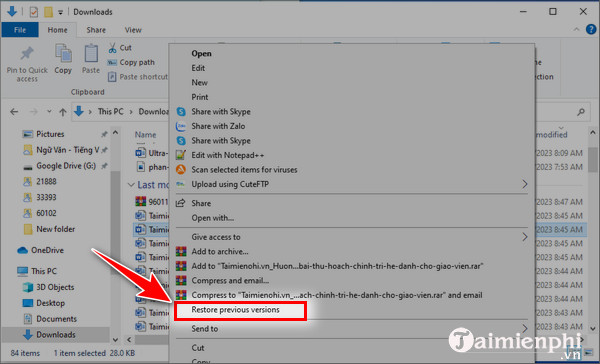The height and width of the screenshot is (364, 600).
Task: Click Print in the context menu
Action: (200, 97)
